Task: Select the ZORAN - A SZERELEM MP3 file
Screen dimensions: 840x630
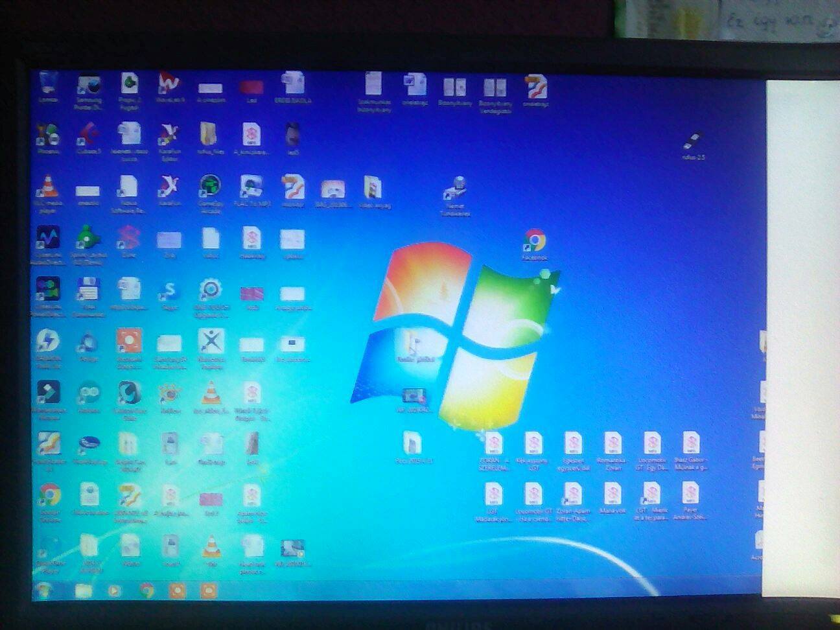Action: tap(494, 451)
